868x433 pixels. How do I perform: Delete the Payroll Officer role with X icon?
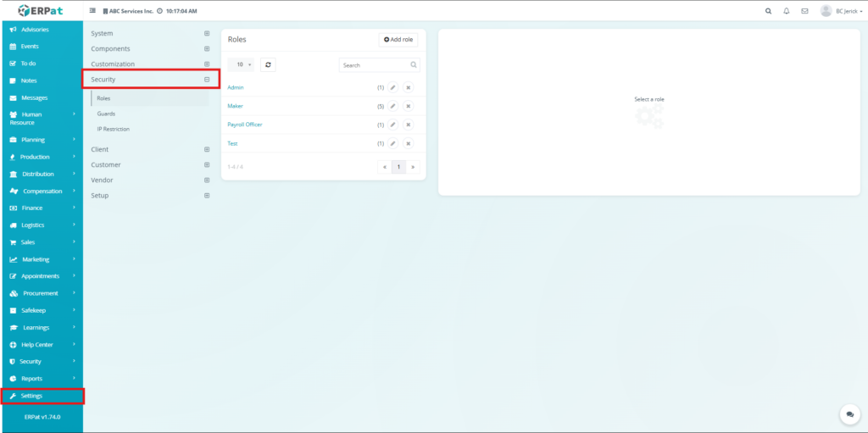tap(408, 125)
